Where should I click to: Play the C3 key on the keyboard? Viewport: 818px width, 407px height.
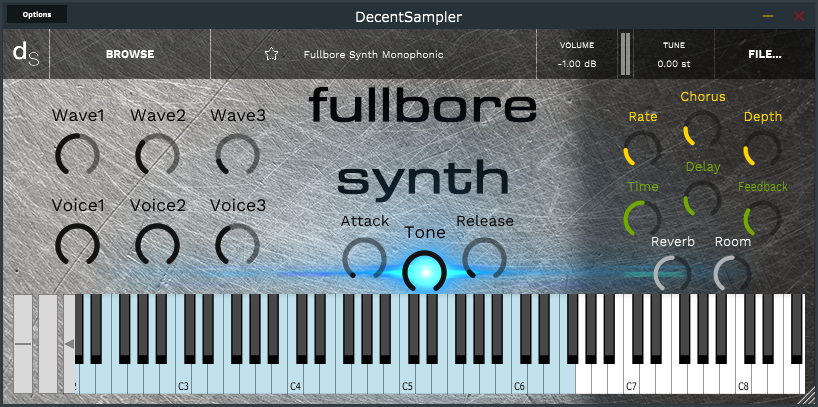tap(183, 380)
